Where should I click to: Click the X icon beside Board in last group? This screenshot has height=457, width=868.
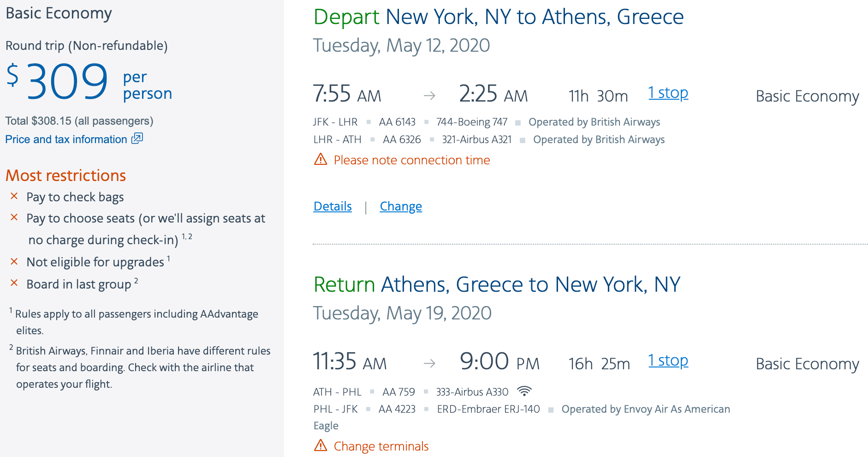[x=14, y=283]
